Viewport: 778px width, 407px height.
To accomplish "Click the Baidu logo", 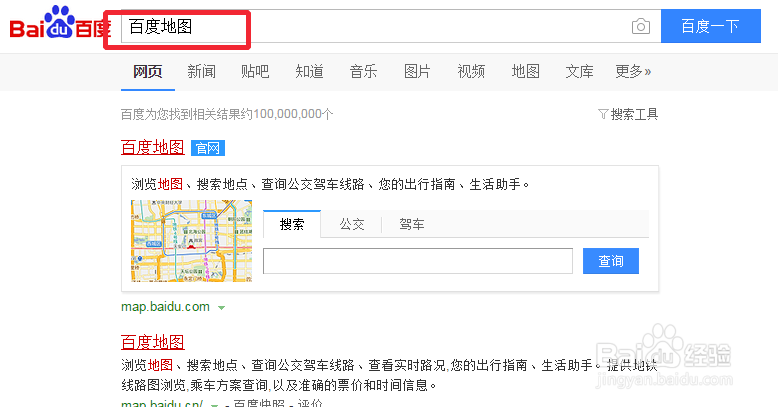I will click(60, 23).
